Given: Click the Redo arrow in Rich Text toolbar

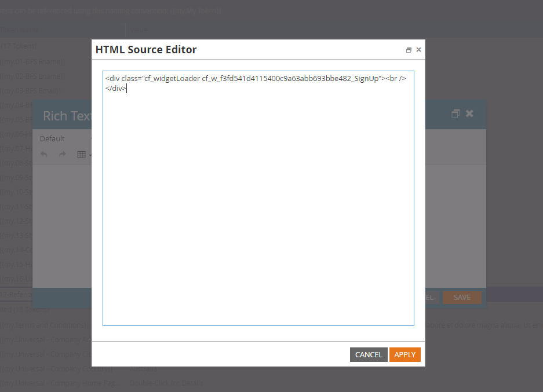Looking at the screenshot, I should click(x=63, y=154).
